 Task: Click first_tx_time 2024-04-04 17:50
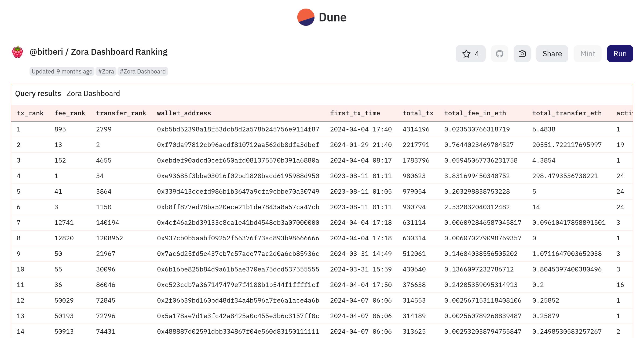pyautogui.click(x=361, y=285)
